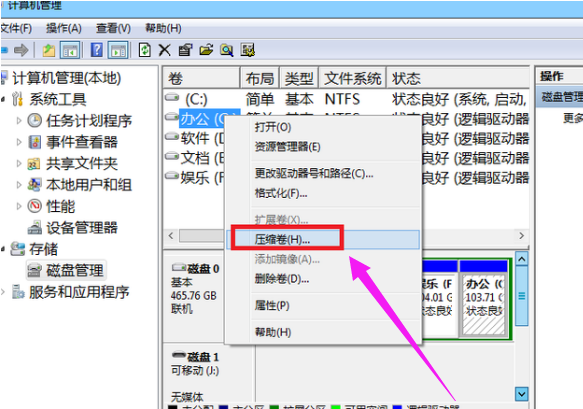Click the Local Users and Groups icon
The image size is (583, 409).
[34, 185]
